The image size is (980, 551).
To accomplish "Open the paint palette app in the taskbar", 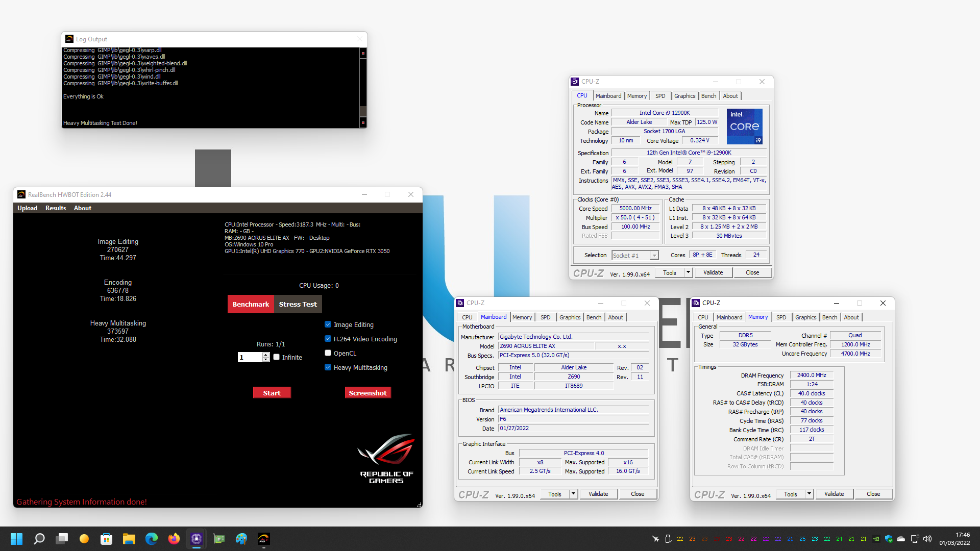I will [241, 539].
